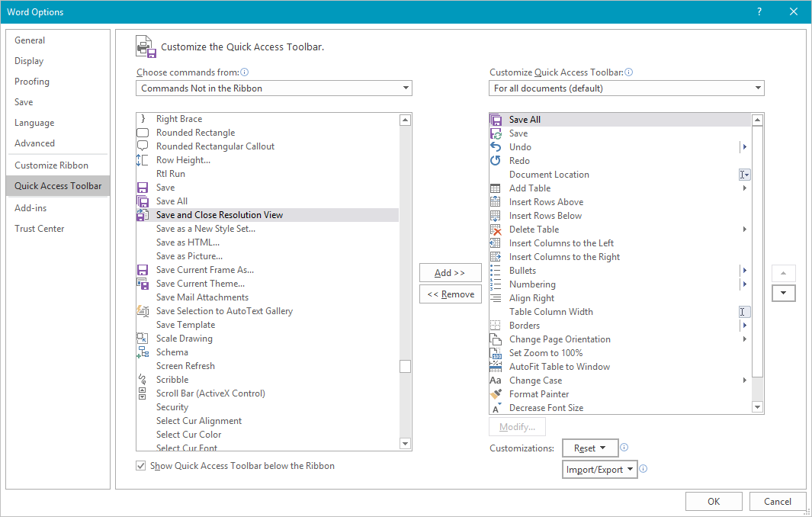Click the Rounded Rectangle shape icon
812x517 pixels.
click(143, 133)
